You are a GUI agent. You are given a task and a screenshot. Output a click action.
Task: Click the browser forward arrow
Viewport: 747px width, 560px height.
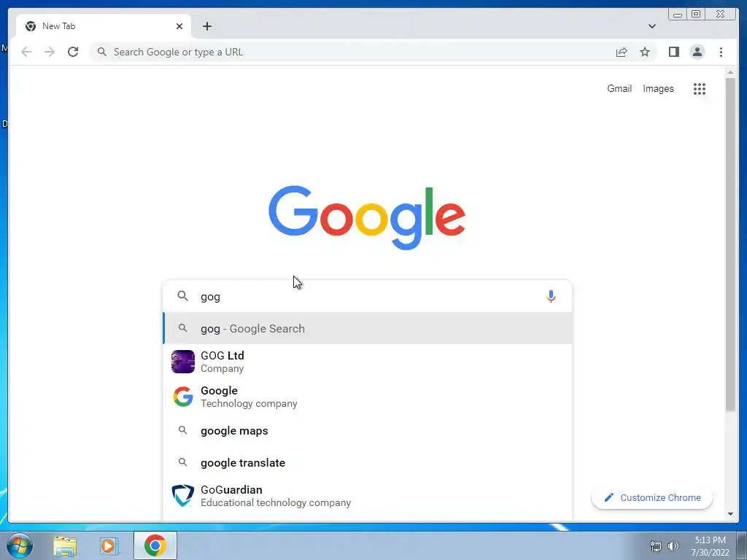(x=50, y=52)
